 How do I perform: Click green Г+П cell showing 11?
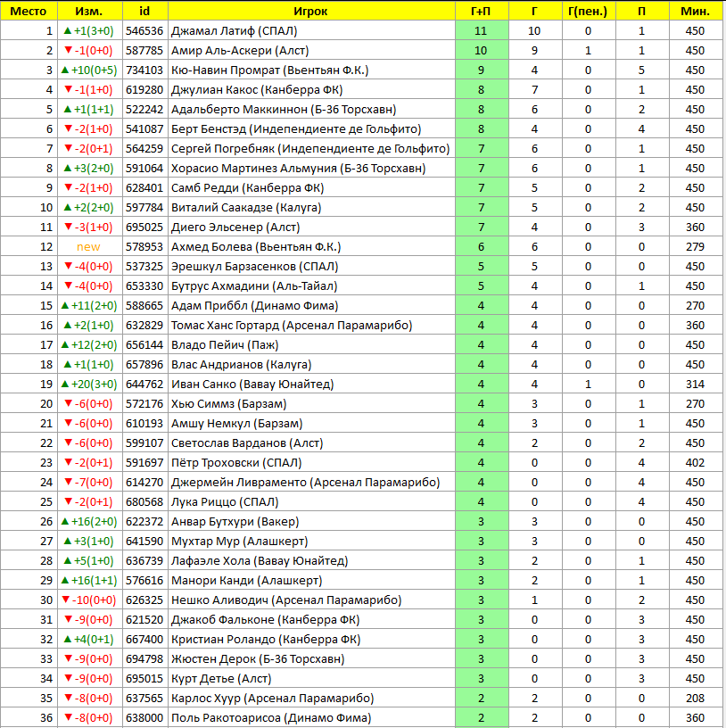click(482, 30)
